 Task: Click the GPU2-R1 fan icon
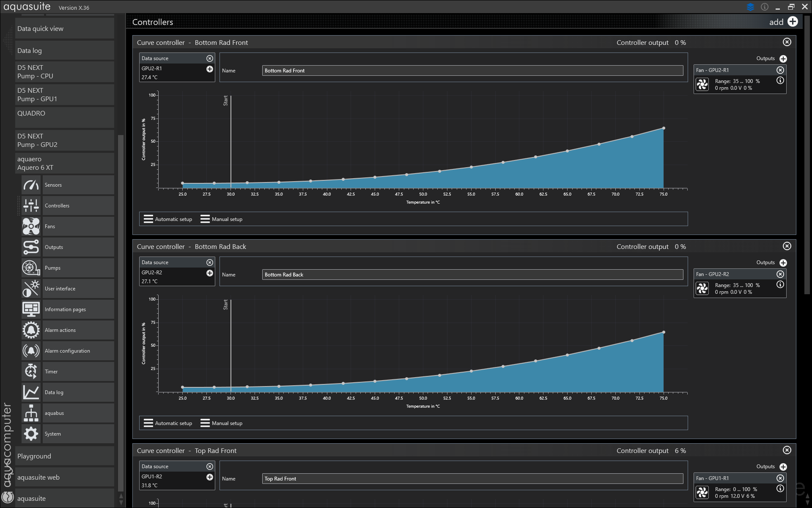(x=702, y=84)
